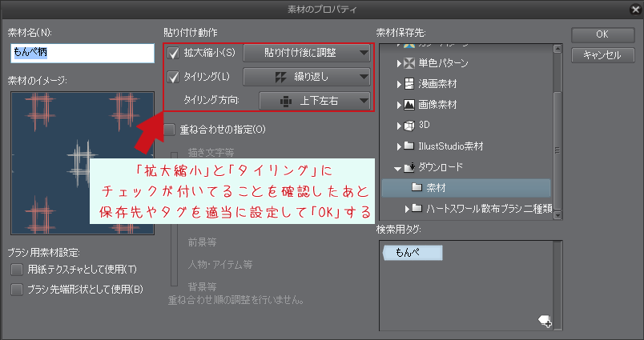
Task: Click the 単色パターン tree label
Action: [x=443, y=63]
